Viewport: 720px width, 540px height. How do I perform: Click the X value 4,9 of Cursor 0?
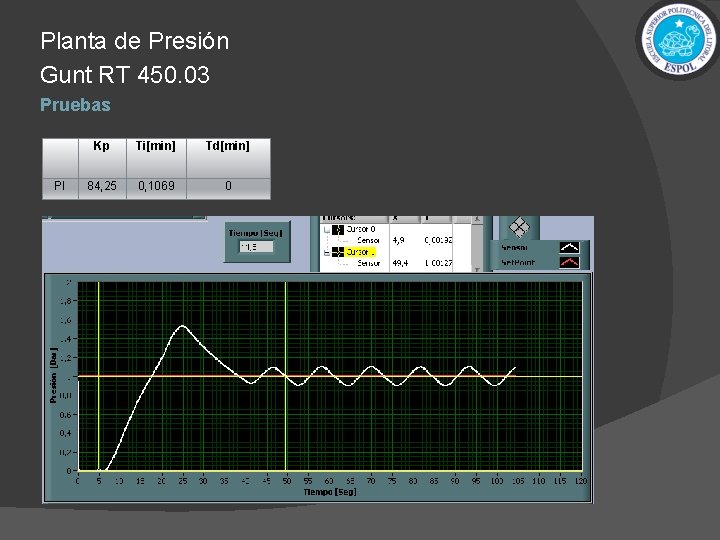pos(398,240)
